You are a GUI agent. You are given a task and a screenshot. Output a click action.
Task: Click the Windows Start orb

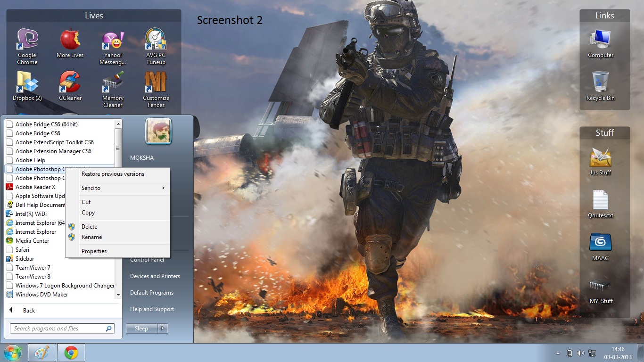[13, 353]
